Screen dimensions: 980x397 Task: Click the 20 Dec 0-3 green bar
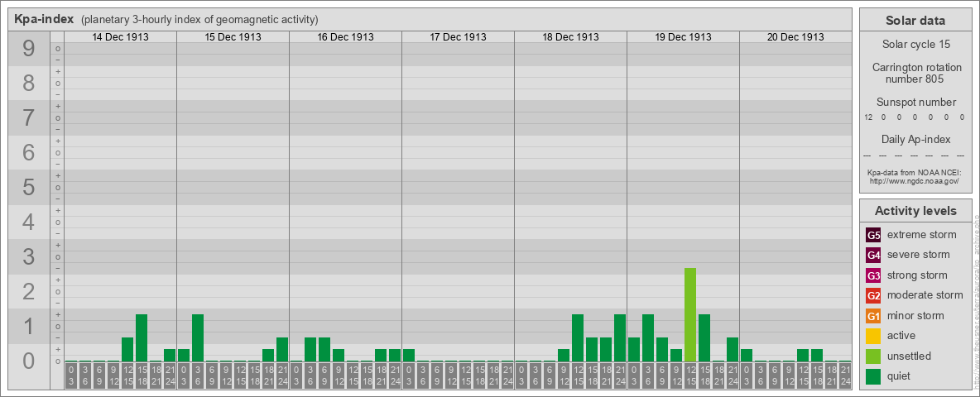pyautogui.click(x=747, y=355)
